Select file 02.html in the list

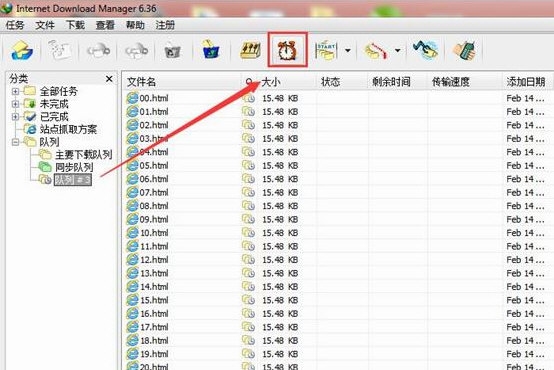point(154,125)
